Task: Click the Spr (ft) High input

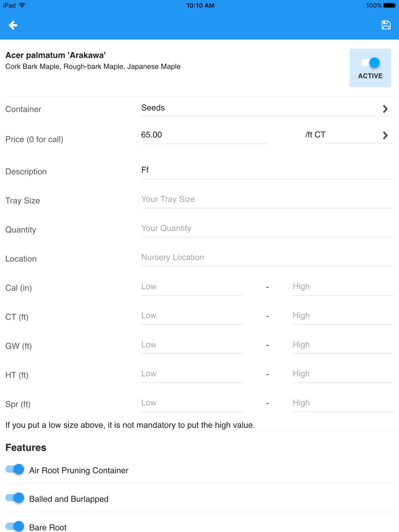Action: [343, 403]
